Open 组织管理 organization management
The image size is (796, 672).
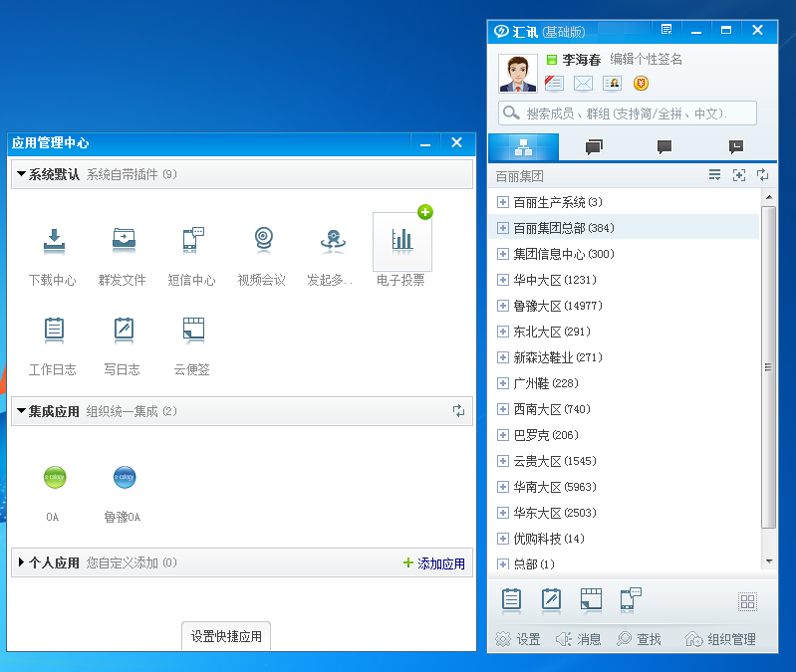720,639
